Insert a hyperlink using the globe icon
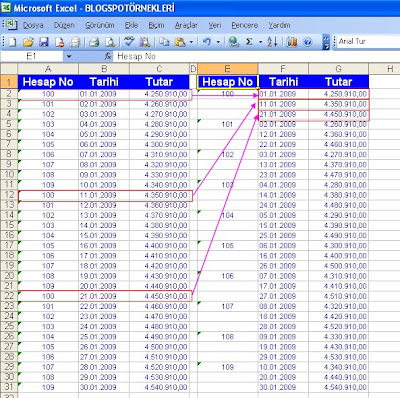Viewport: 400px width, 398px height. point(234,42)
